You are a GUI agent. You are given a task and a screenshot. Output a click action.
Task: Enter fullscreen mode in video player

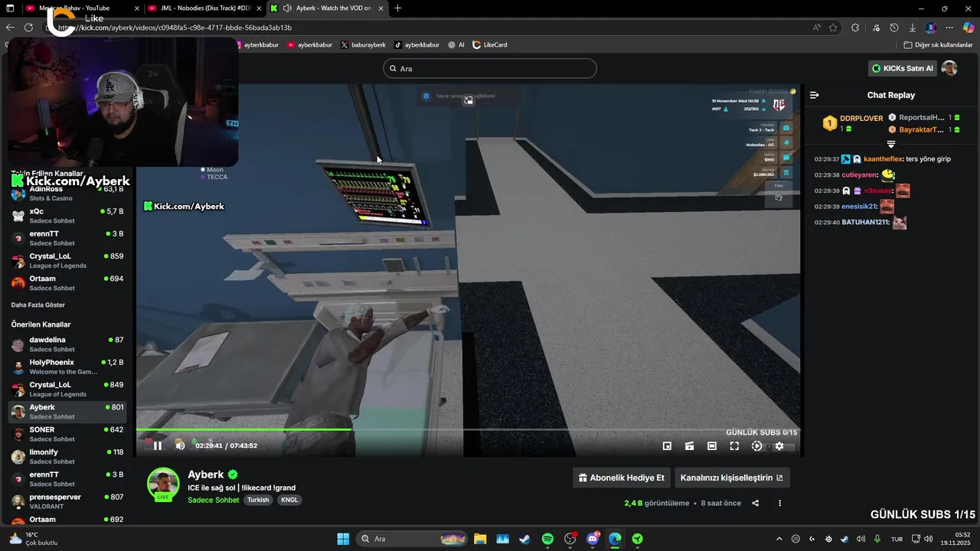[x=734, y=446]
